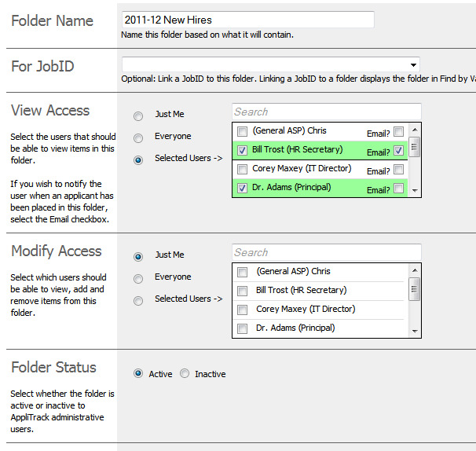Click the View Access search box
The height and width of the screenshot is (451, 476).
[326, 112]
